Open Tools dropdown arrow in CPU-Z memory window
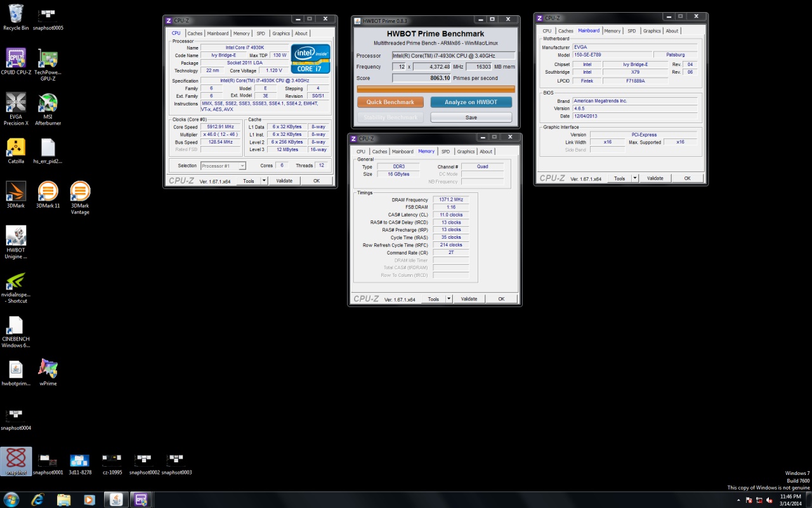812x508 pixels. point(449,299)
